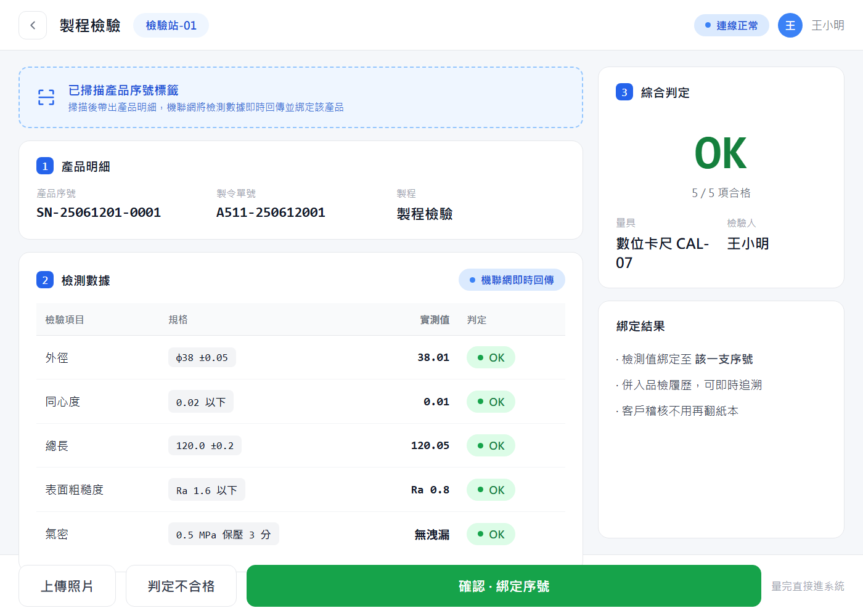Image resolution: width=863 pixels, height=616 pixels.
Task: Click the 表面粗糙度 inspection item
Action: click(75, 490)
